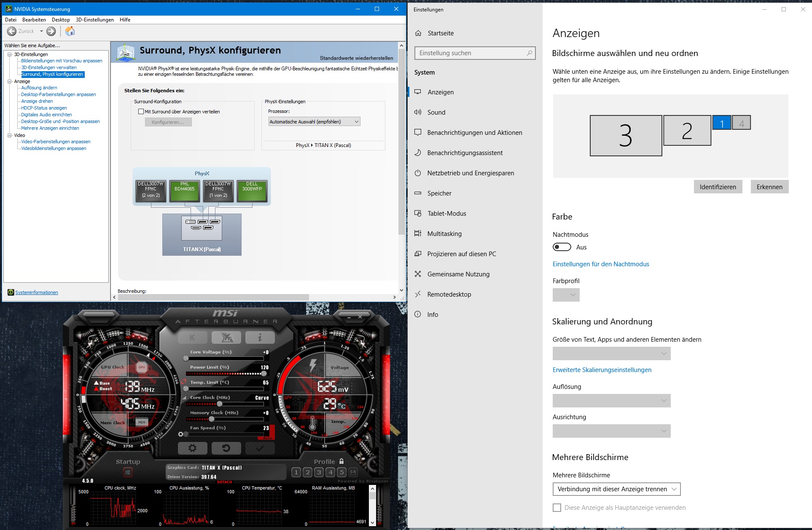Select monitor 3 in display arrangement

pos(626,136)
